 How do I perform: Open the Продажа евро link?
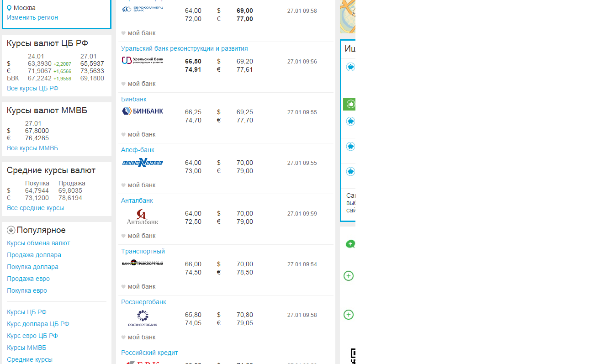28,279
